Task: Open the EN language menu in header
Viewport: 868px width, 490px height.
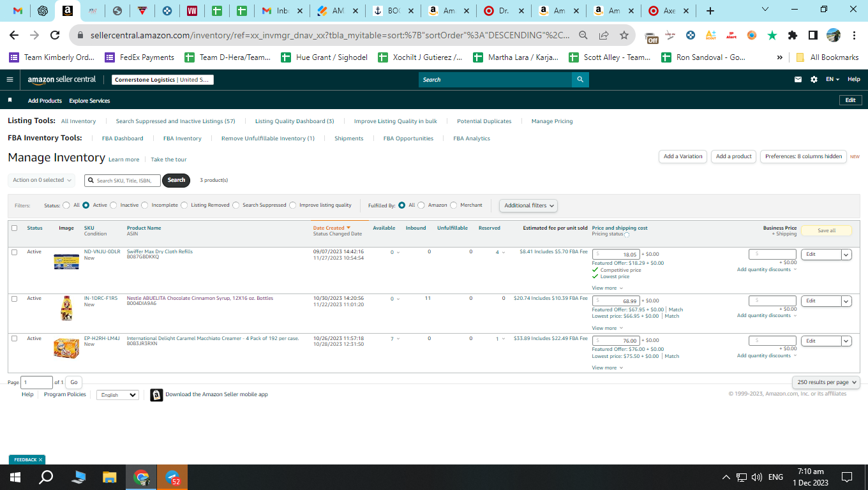Action: [832, 80]
